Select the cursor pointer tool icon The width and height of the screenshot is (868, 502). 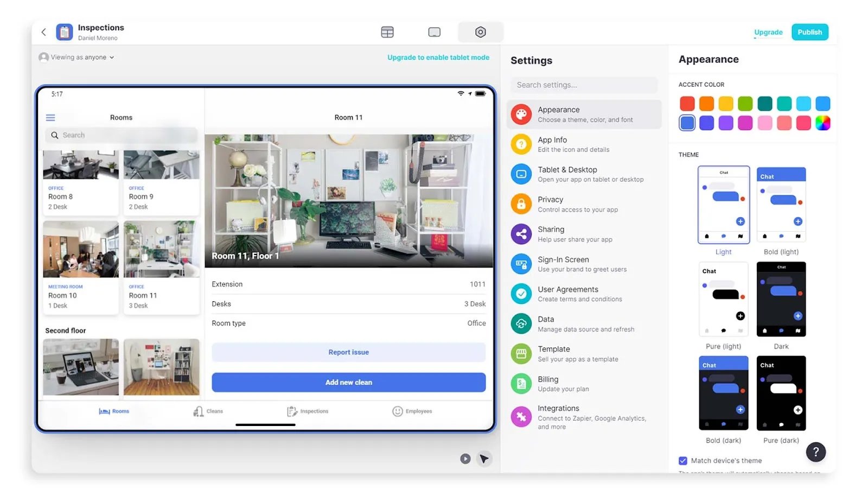(x=484, y=459)
